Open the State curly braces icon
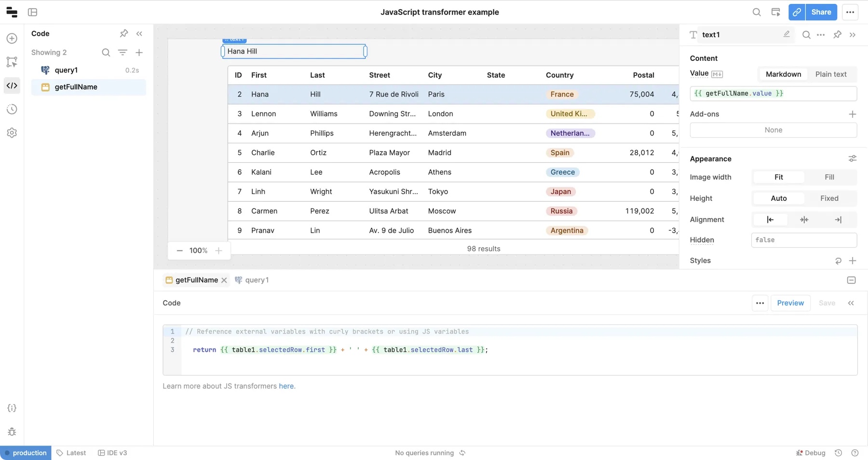868x460 pixels. coord(12,408)
